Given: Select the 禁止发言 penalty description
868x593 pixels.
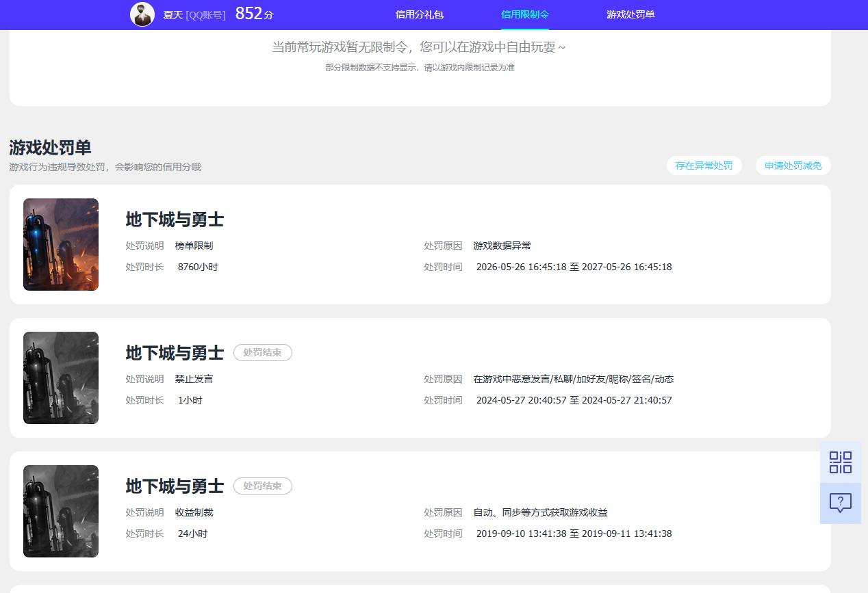Looking at the screenshot, I should (194, 379).
